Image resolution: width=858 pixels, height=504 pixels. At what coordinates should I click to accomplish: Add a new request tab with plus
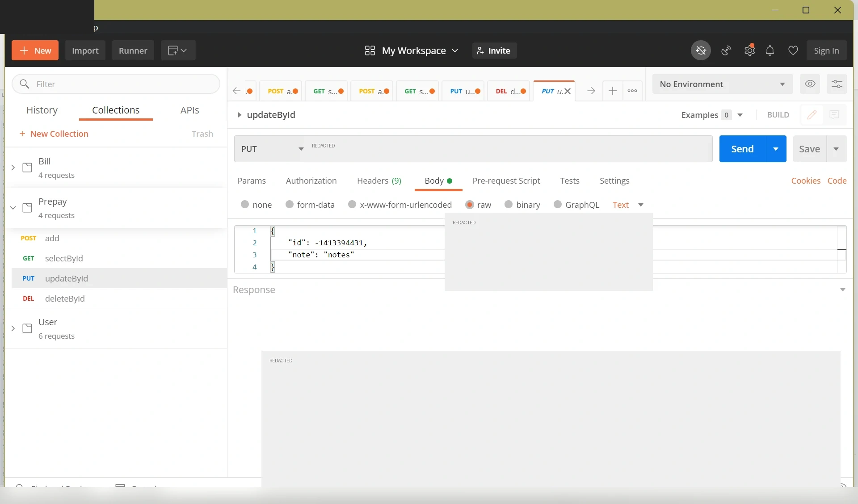click(613, 91)
